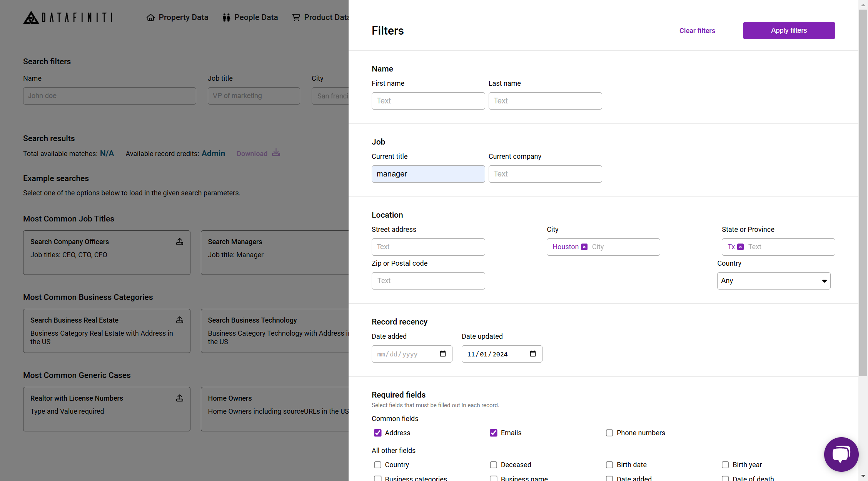Screen dimensions: 868x481
Task: Open the Date added calendar picker
Action: pyautogui.click(x=443, y=354)
